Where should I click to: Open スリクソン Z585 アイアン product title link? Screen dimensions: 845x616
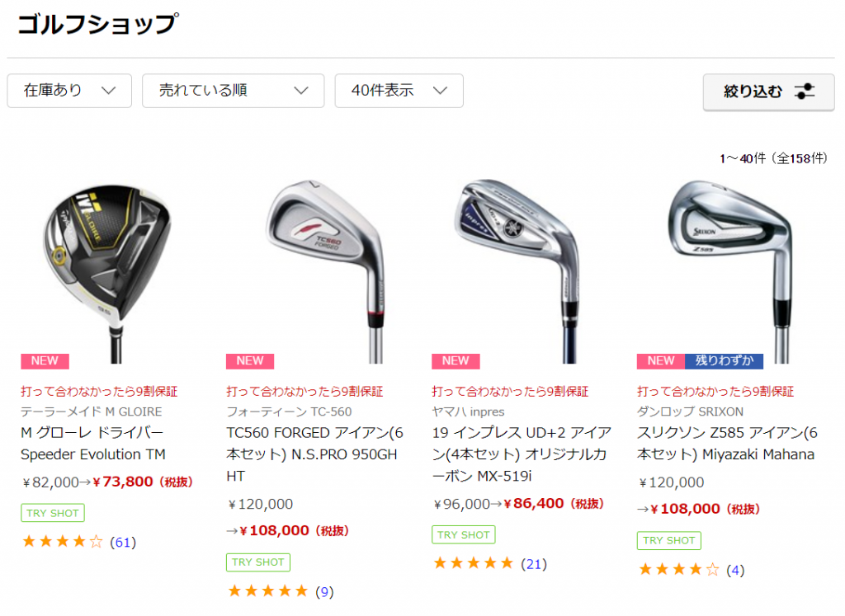click(727, 444)
